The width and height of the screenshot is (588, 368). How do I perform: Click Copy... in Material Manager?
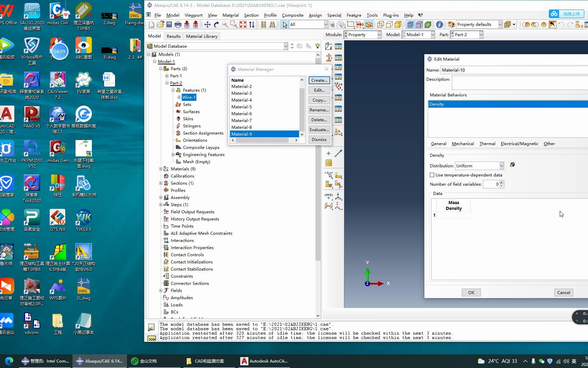tap(319, 100)
